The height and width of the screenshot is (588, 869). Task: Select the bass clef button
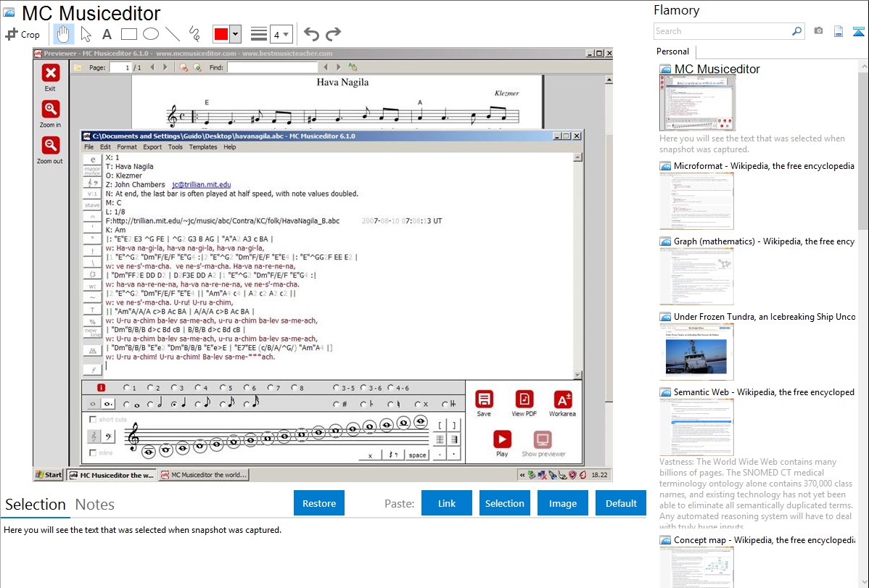tap(109, 436)
